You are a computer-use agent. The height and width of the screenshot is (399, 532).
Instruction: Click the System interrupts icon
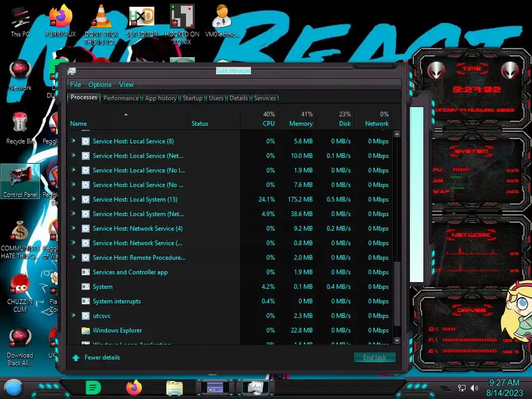pyautogui.click(x=86, y=301)
